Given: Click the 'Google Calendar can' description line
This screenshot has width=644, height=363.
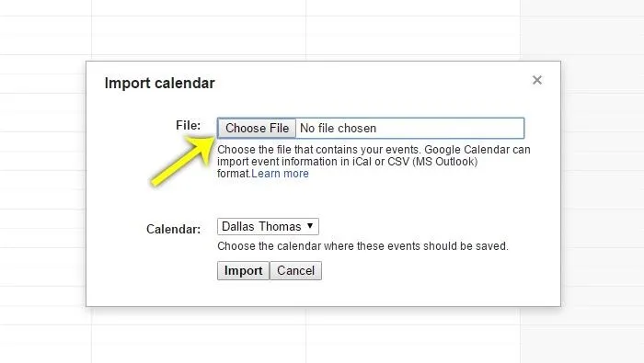Looking at the screenshot, I should pos(374,149).
